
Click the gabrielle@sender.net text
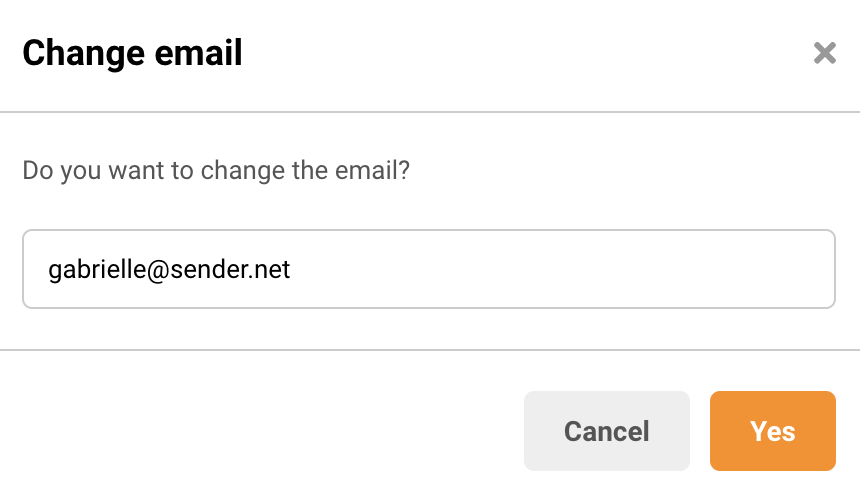coord(169,269)
